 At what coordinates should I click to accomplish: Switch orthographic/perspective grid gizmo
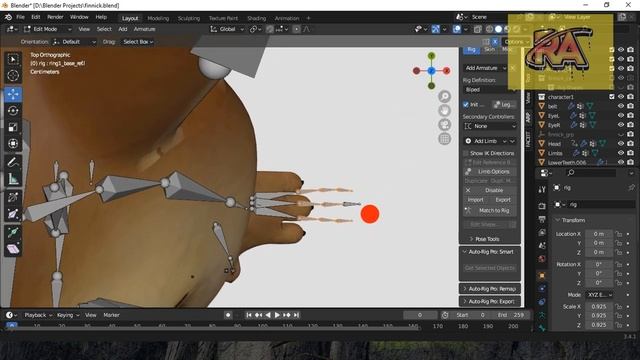444,139
